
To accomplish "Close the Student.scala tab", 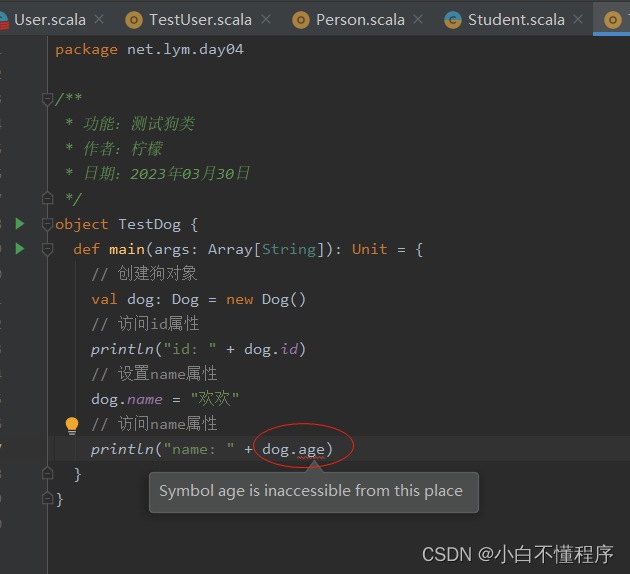I will pos(578,19).
